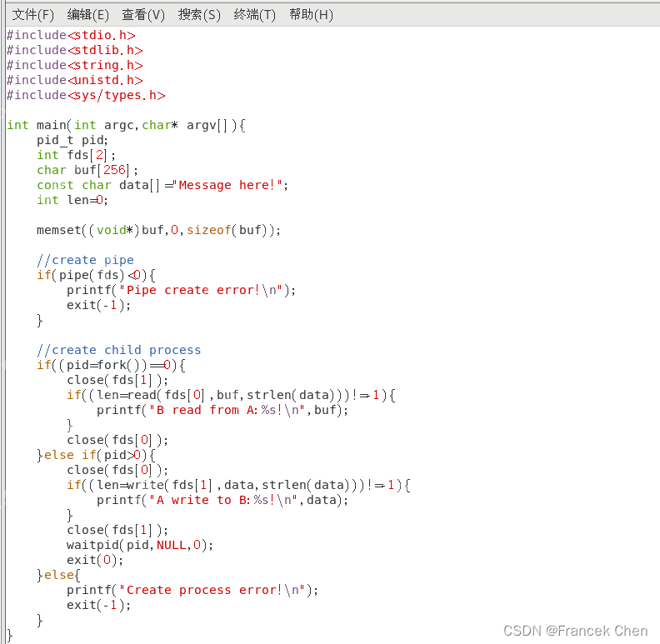Click the #include<string.h> line
660x644 pixels.
pyautogui.click(x=74, y=66)
